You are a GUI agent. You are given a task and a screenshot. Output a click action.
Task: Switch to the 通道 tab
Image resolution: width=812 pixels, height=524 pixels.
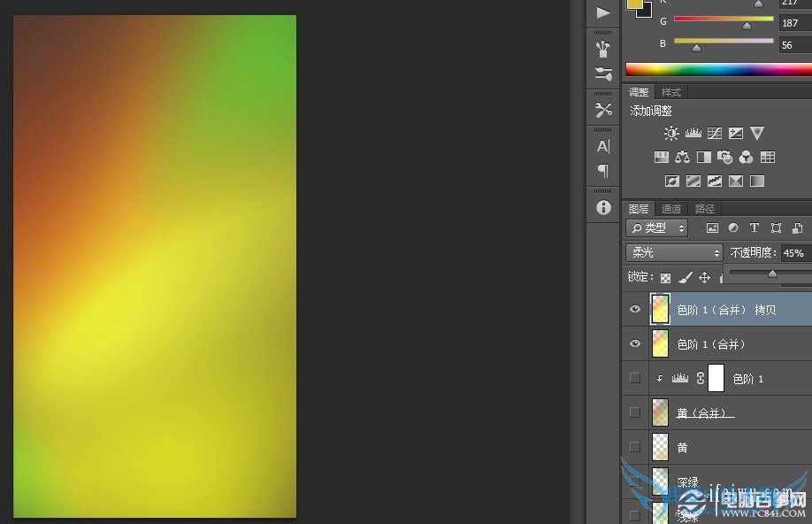(671, 209)
